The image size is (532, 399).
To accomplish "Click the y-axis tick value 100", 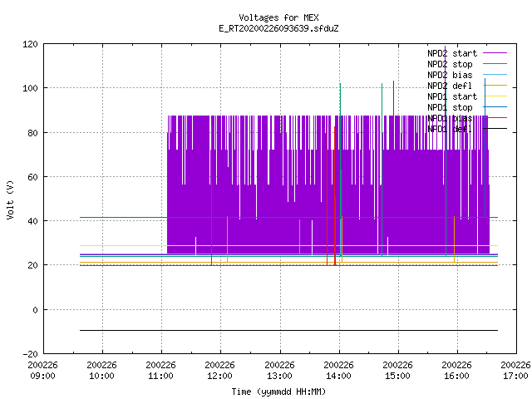I will (30, 88).
